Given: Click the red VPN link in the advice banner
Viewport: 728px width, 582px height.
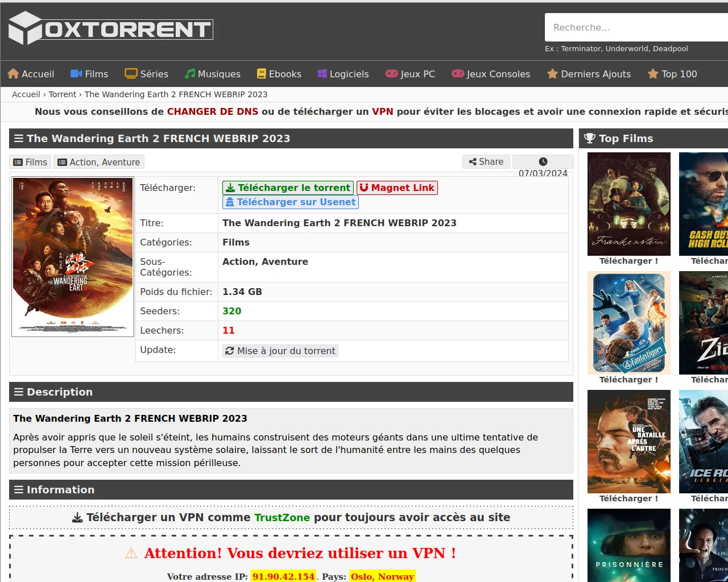Looking at the screenshot, I should pyautogui.click(x=383, y=111).
